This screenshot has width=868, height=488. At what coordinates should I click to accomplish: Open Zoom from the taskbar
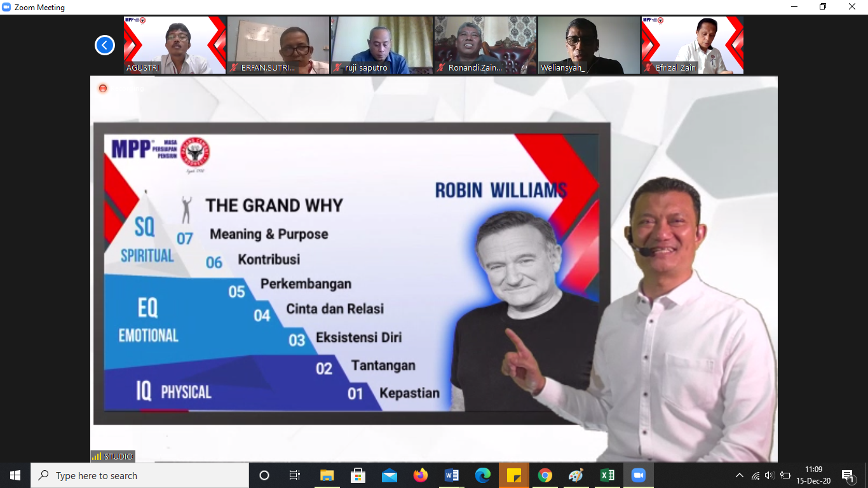[638, 475]
